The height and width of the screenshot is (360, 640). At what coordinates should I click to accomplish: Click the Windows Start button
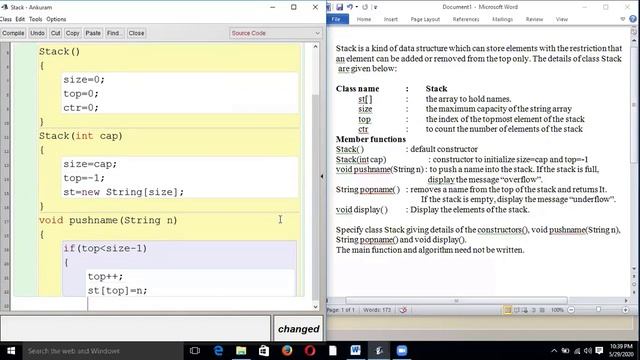tap(11, 351)
